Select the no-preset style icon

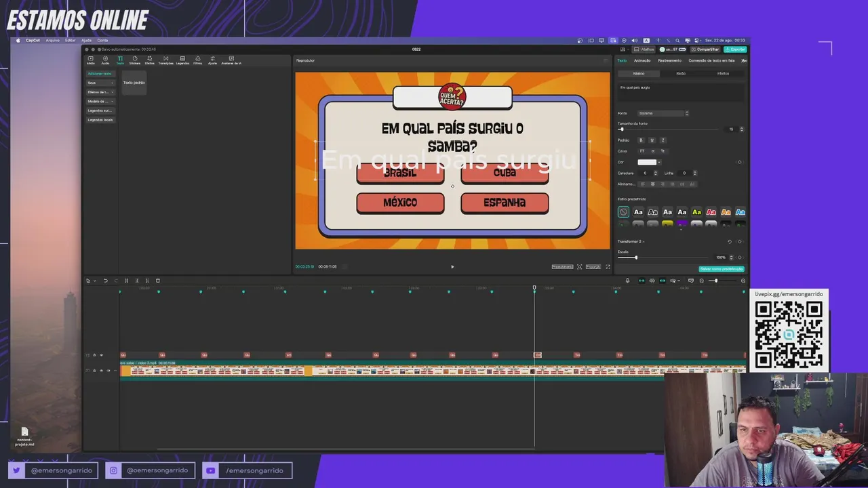(623, 212)
